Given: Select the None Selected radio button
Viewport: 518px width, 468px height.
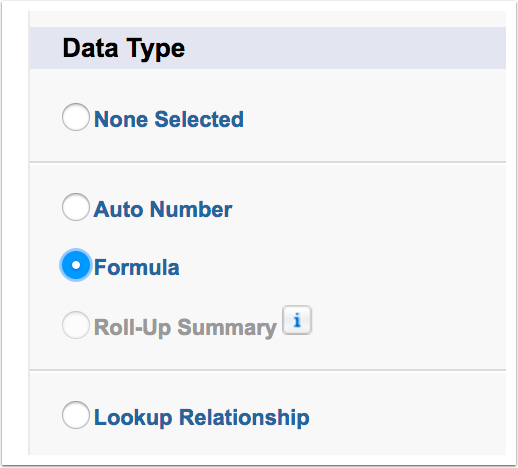Looking at the screenshot, I should click(76, 117).
